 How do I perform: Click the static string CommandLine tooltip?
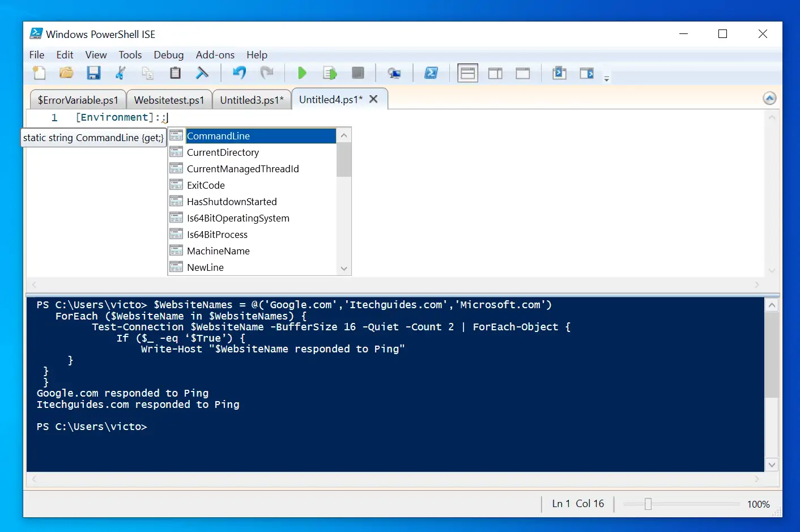click(x=93, y=138)
